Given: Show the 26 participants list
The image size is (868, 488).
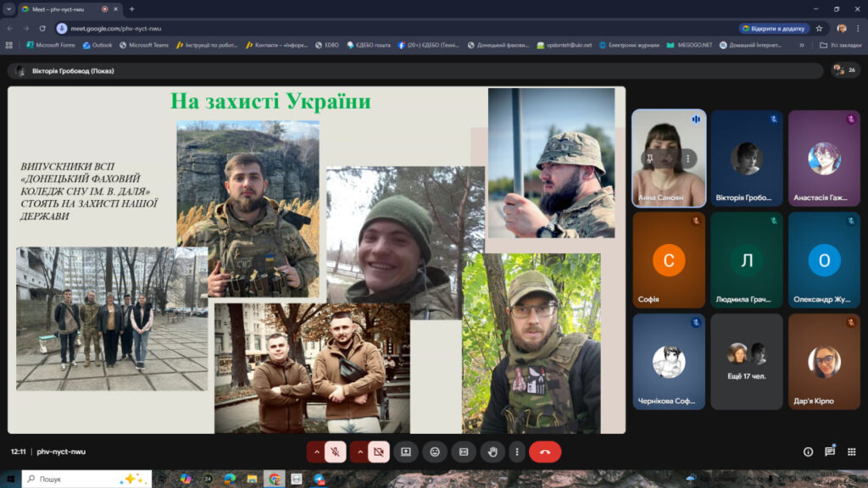Looking at the screenshot, I should pyautogui.click(x=844, y=70).
